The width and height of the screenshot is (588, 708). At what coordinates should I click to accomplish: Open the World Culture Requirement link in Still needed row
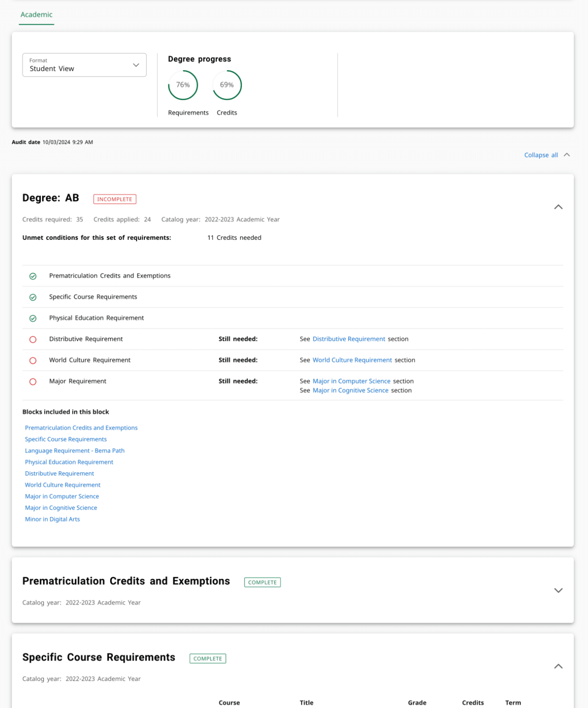[x=352, y=360]
